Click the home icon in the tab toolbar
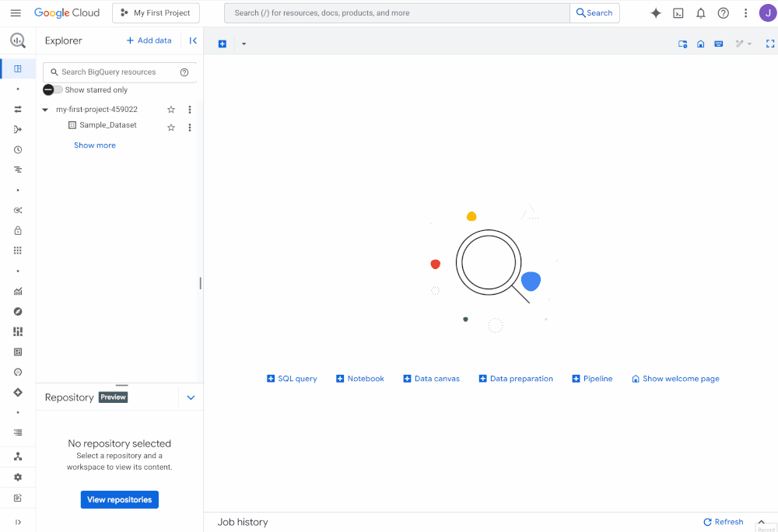 (x=701, y=44)
